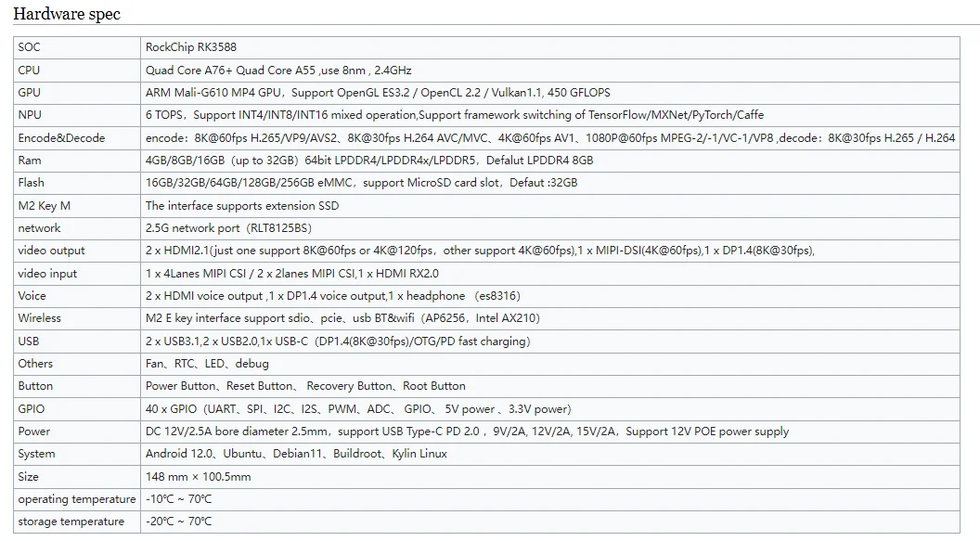
Task: Click the "Power Button, Reset Button" cell text
Action: coord(305,386)
